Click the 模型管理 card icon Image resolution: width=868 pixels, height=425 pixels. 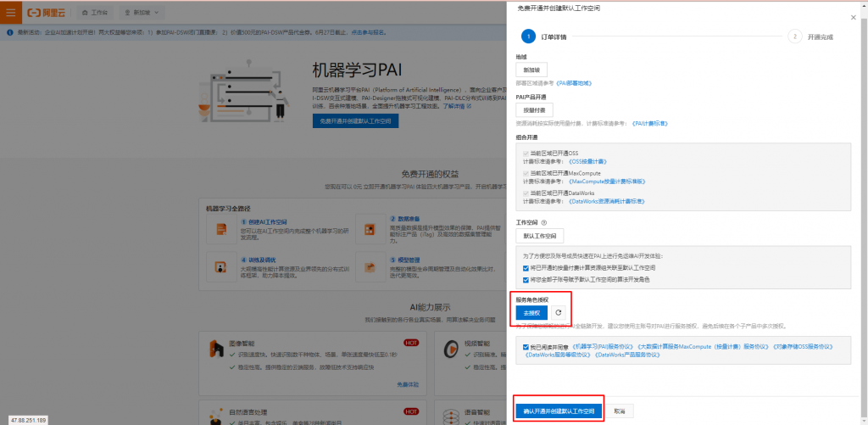pyautogui.click(x=371, y=267)
